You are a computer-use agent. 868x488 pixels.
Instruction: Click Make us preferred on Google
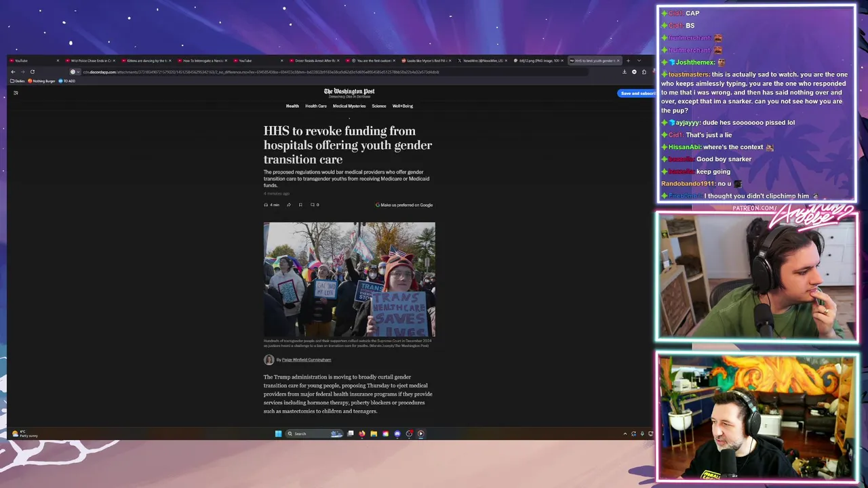click(x=404, y=205)
